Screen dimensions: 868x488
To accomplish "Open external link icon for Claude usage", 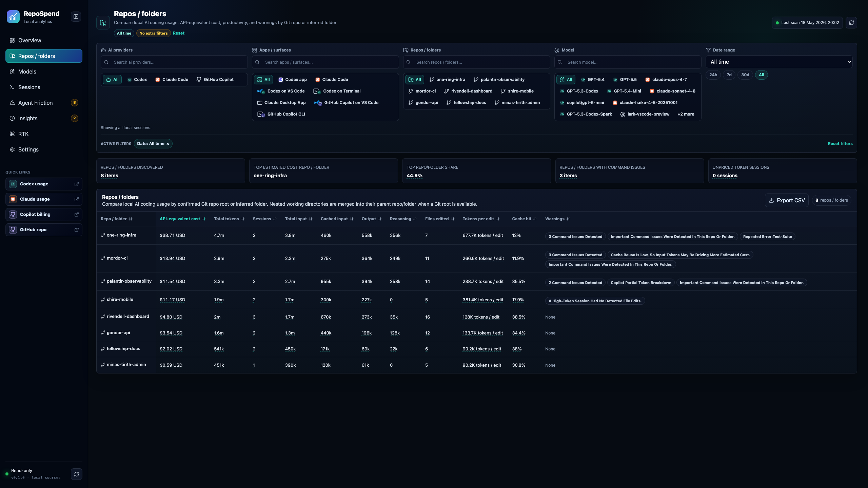I will (x=77, y=199).
